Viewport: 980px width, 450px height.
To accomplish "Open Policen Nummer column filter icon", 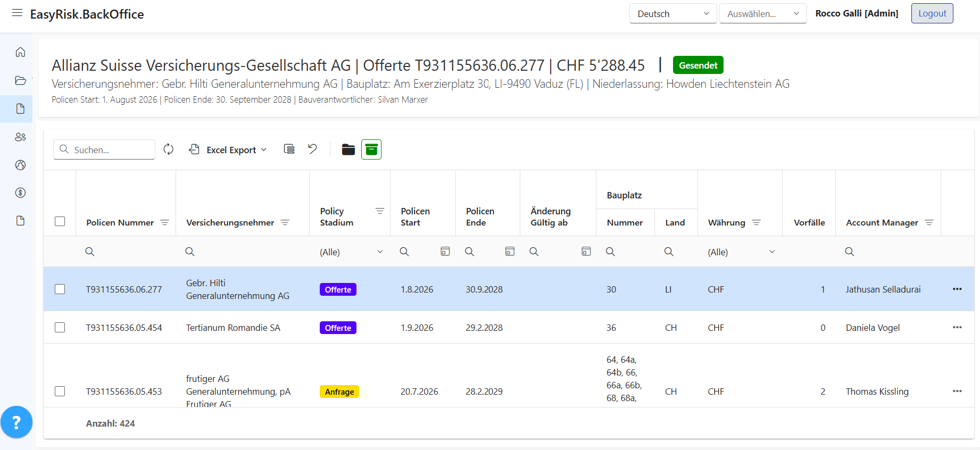I will click(x=165, y=222).
